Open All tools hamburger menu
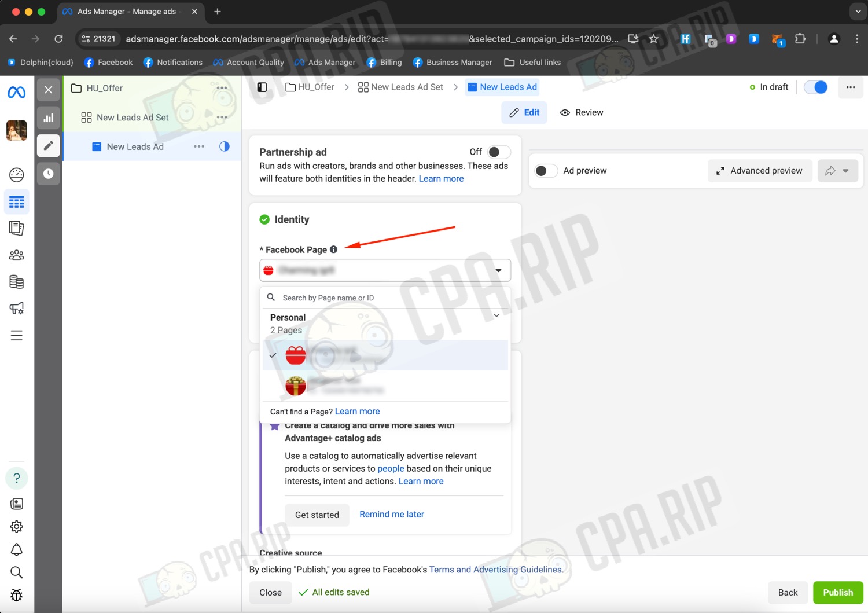 tap(16, 335)
